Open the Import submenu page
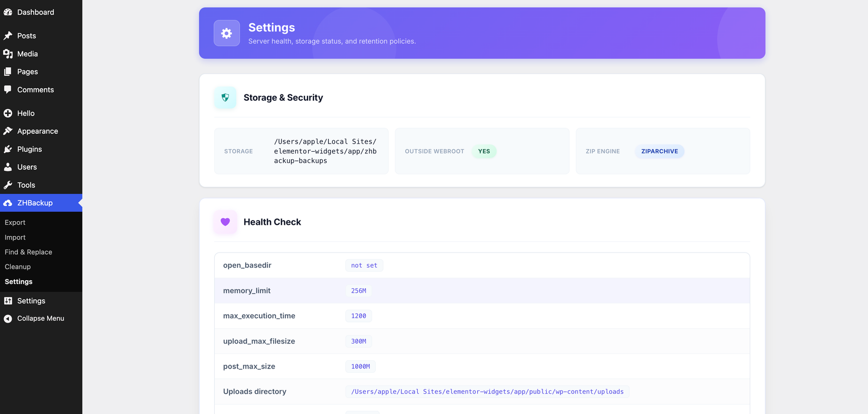 [15, 237]
